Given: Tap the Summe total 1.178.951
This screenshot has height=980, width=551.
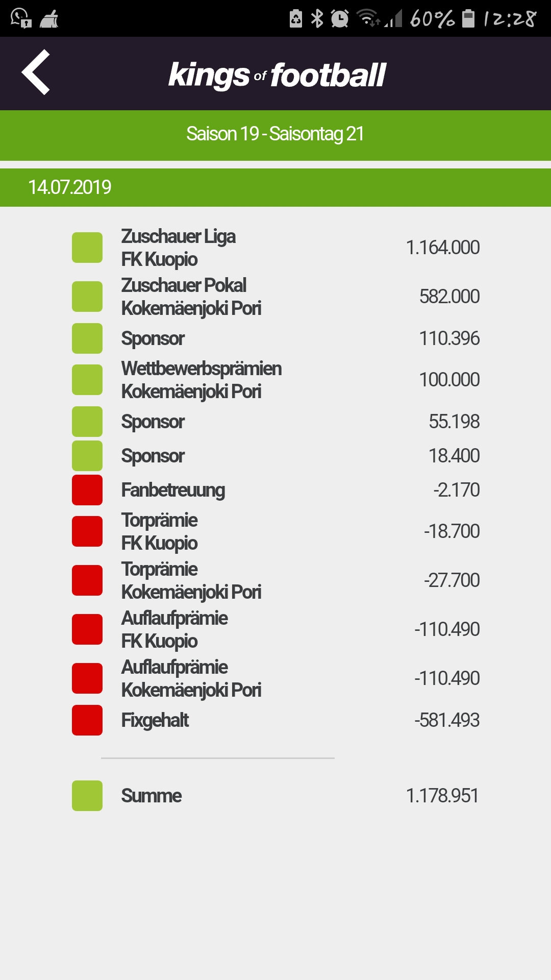Looking at the screenshot, I should pos(442,796).
